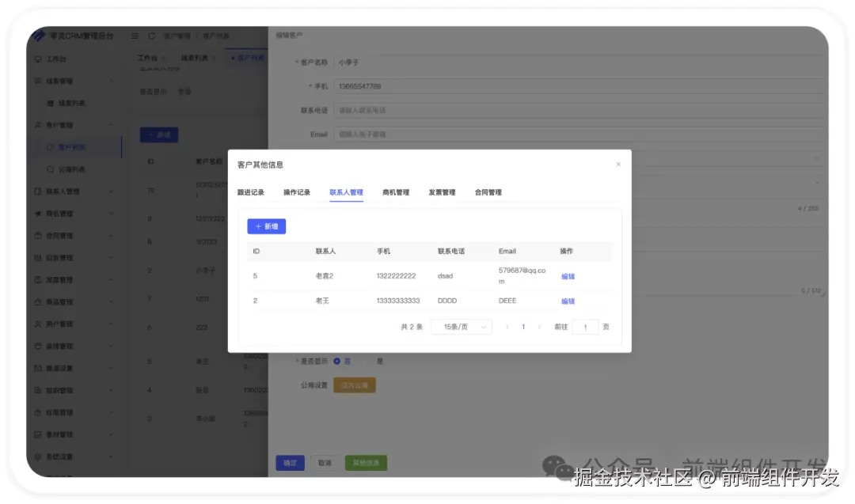Toggle the 设为公海 public pool setting

(355, 385)
